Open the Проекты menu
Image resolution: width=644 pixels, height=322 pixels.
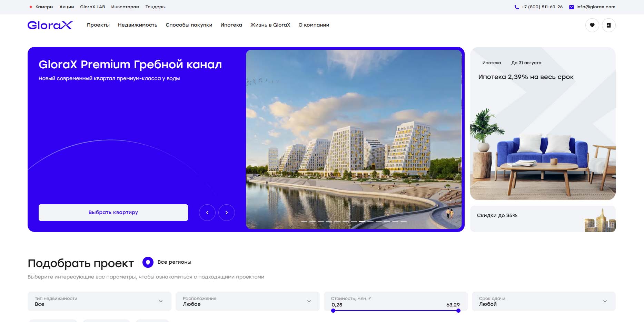98,25
